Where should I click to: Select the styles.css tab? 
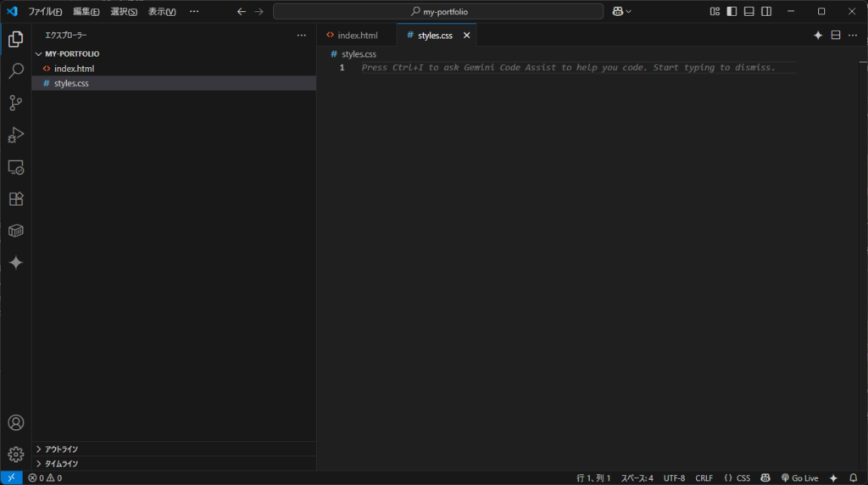click(435, 36)
